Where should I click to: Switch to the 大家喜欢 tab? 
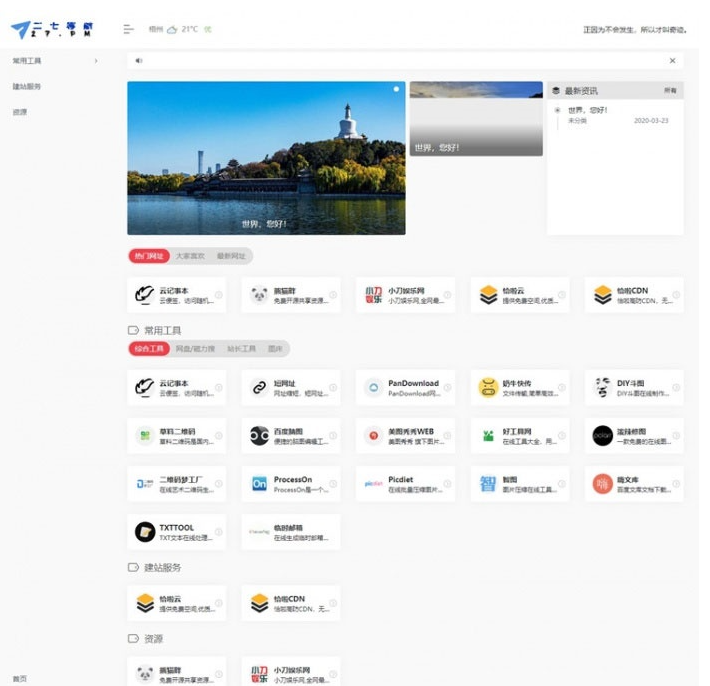(x=190, y=256)
